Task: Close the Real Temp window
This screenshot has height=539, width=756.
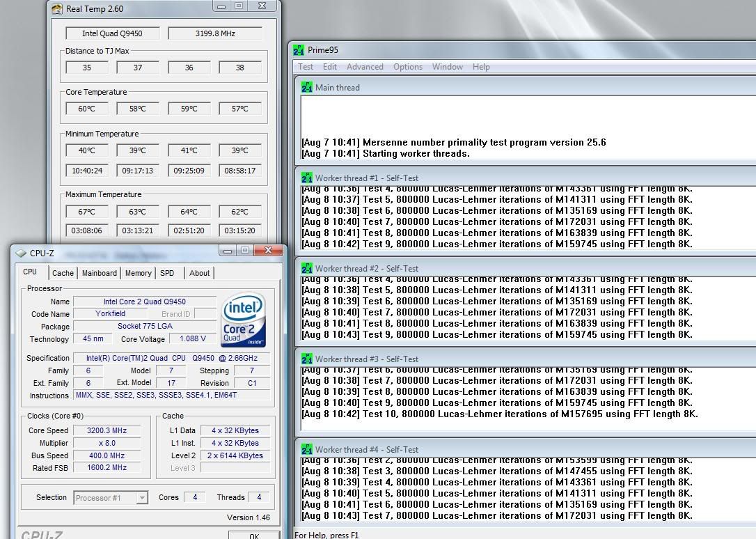Action: point(262,6)
